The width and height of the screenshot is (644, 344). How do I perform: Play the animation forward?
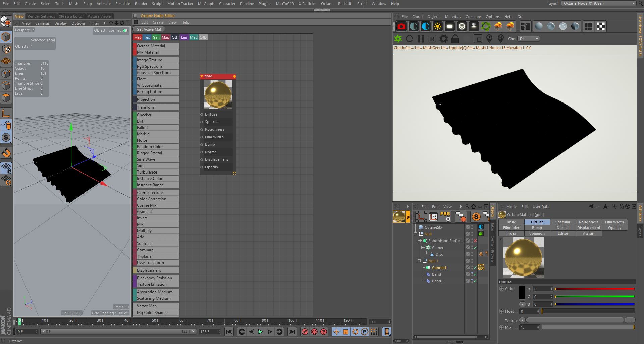(260, 332)
